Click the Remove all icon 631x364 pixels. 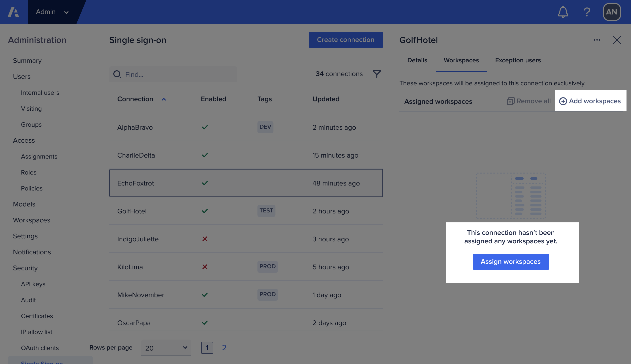(511, 101)
